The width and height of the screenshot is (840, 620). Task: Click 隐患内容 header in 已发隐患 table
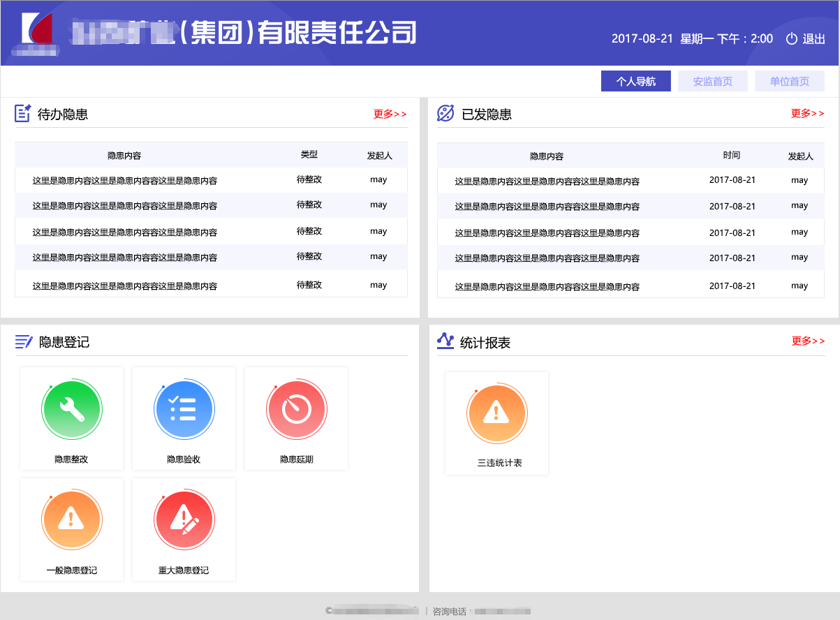(547, 156)
